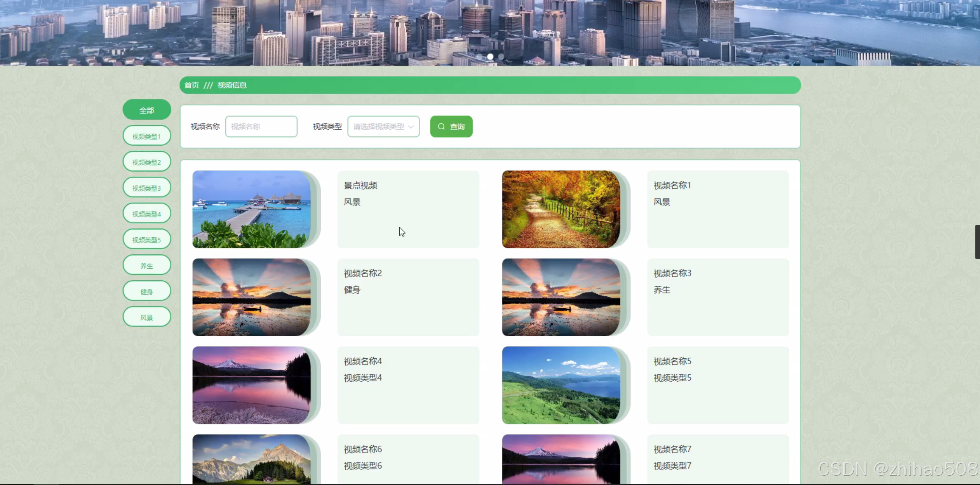Open 视频名称5 green hills thumbnail
The height and width of the screenshot is (485, 980).
click(x=561, y=385)
